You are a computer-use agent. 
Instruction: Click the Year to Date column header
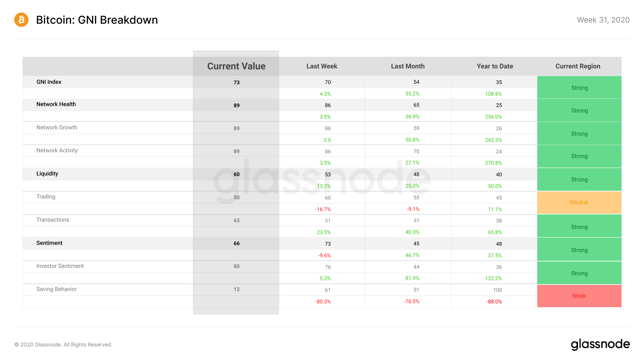click(495, 66)
